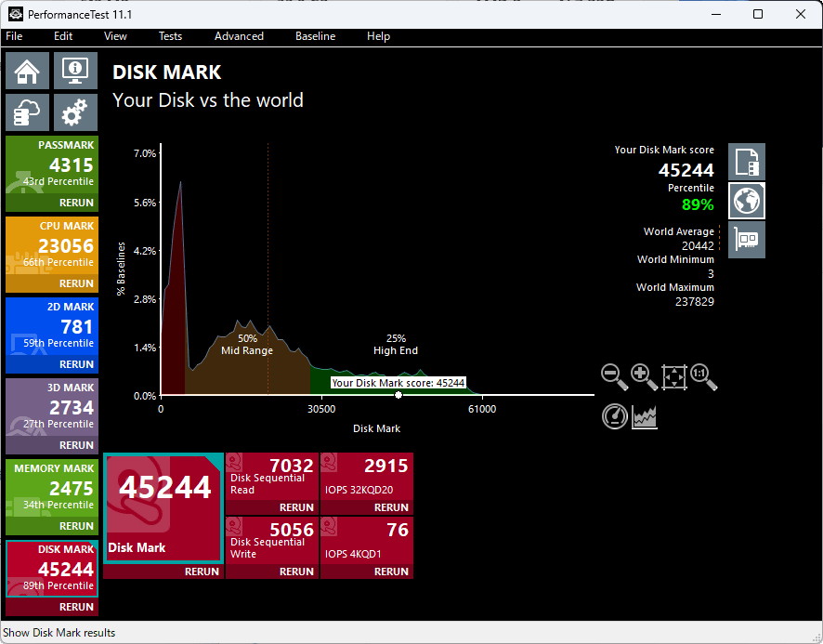
Task: Open the settings gears icon
Action: tap(75, 112)
